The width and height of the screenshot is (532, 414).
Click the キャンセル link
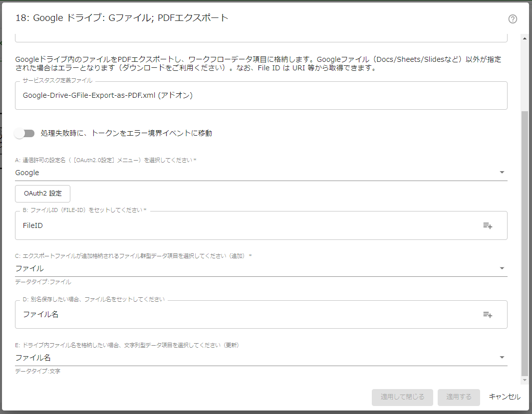tap(504, 397)
